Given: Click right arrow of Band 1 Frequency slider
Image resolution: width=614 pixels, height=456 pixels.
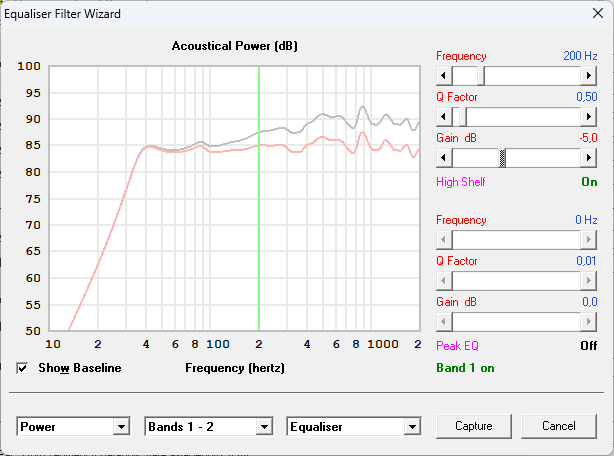Looking at the screenshot, I should 589,76.
